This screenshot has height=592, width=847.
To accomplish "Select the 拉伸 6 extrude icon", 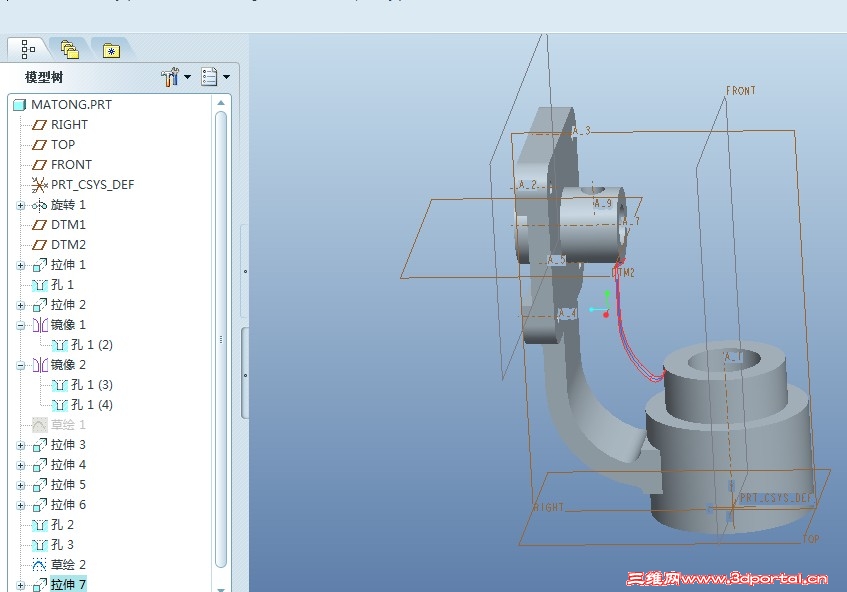I will 39,504.
